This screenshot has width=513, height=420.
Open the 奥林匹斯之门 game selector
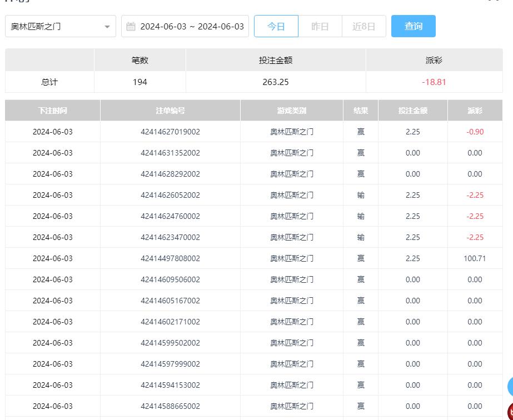pyautogui.click(x=56, y=27)
